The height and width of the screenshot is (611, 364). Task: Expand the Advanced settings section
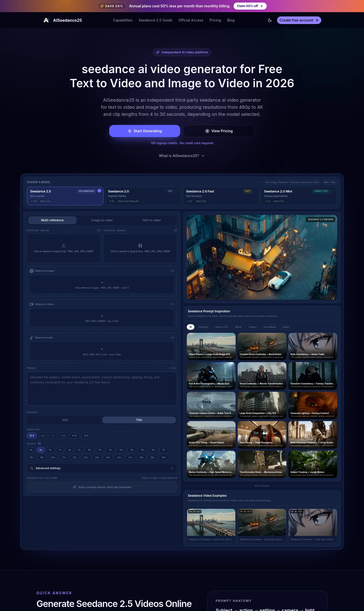[x=102, y=468]
